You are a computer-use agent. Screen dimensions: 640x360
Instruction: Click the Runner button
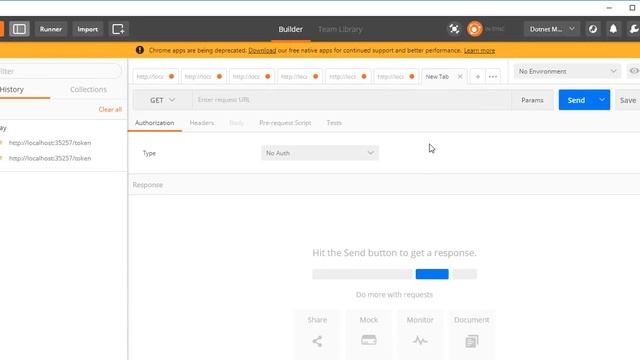51,29
